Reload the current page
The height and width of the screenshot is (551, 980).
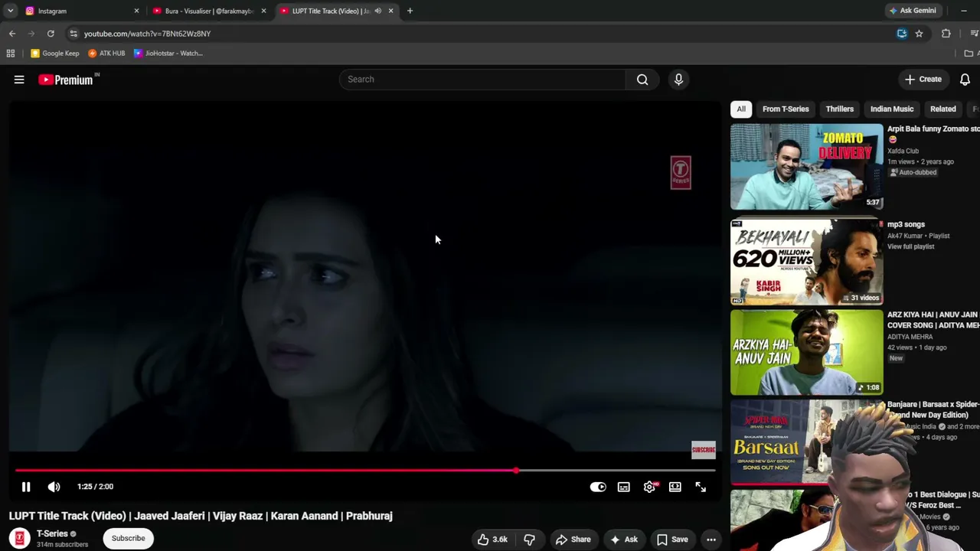point(51,34)
